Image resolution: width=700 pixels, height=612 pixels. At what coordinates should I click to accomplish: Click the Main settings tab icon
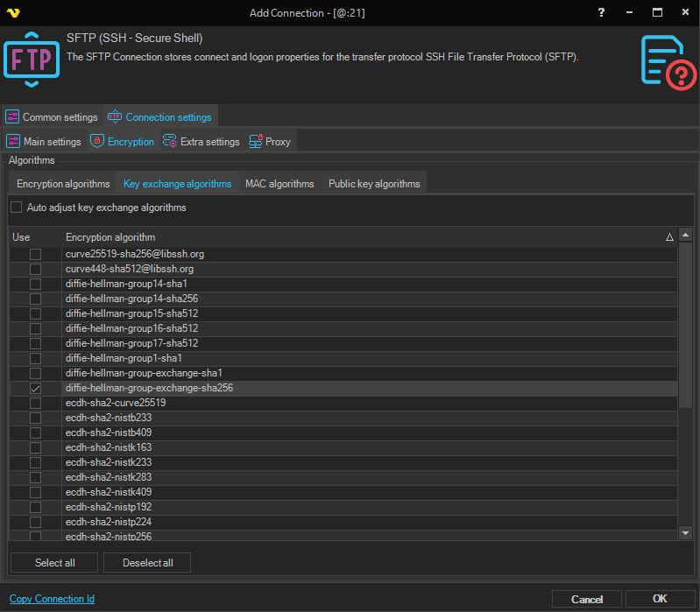[13, 141]
